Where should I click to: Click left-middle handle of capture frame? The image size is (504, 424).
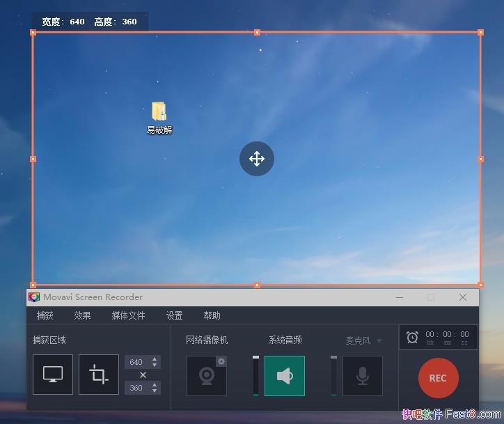click(33, 159)
